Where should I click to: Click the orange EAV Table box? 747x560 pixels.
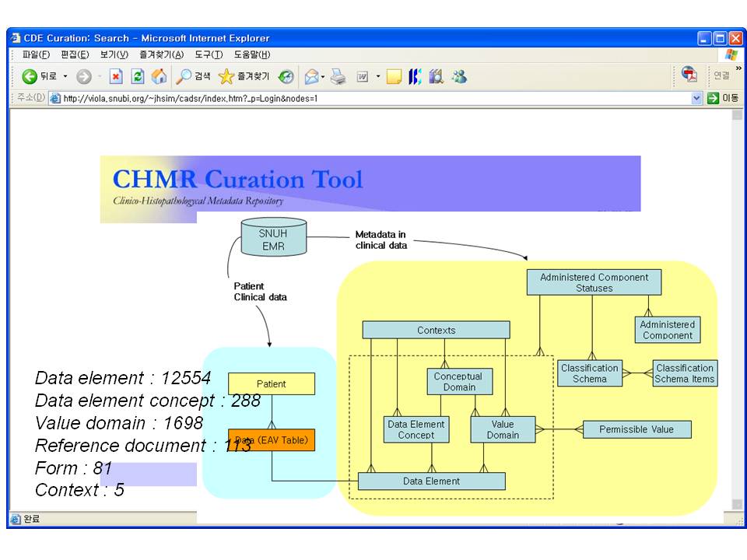[272, 440]
